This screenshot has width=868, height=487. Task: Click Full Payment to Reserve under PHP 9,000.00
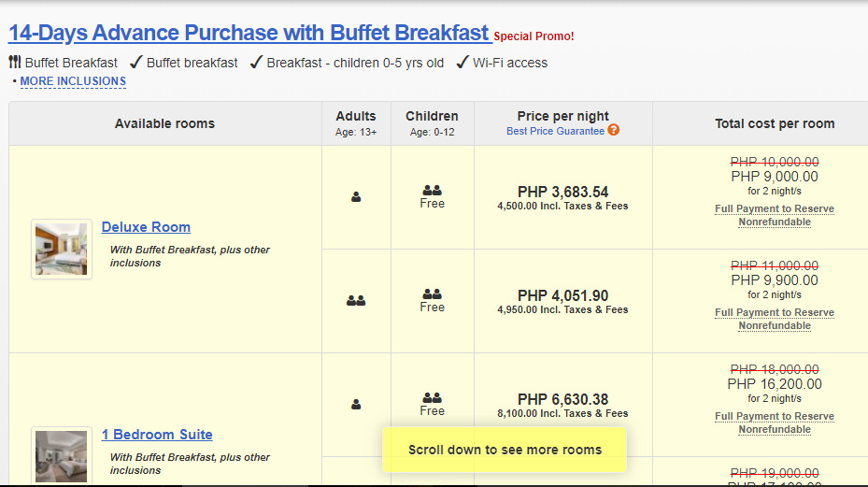coord(775,208)
